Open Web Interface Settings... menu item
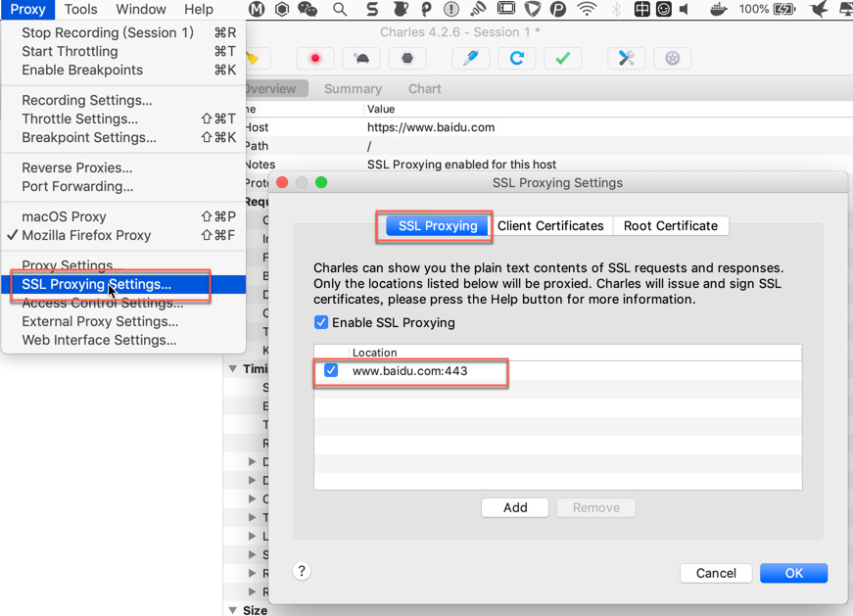The image size is (853, 616). point(123,340)
